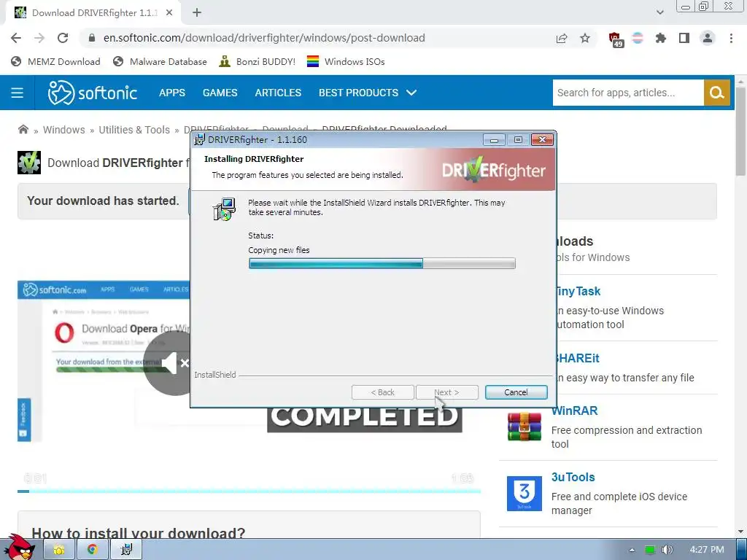Viewport: 747px width, 560px height.
Task: Open the Softonic hamburger menu
Action: point(18,93)
